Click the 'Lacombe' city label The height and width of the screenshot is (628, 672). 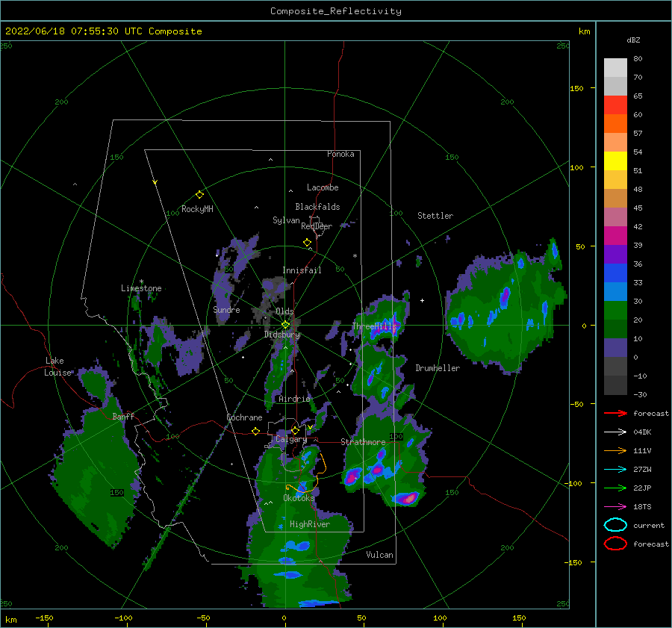click(323, 187)
